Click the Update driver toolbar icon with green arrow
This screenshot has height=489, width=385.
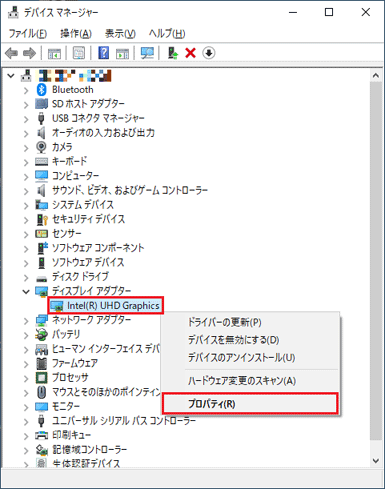[173, 53]
